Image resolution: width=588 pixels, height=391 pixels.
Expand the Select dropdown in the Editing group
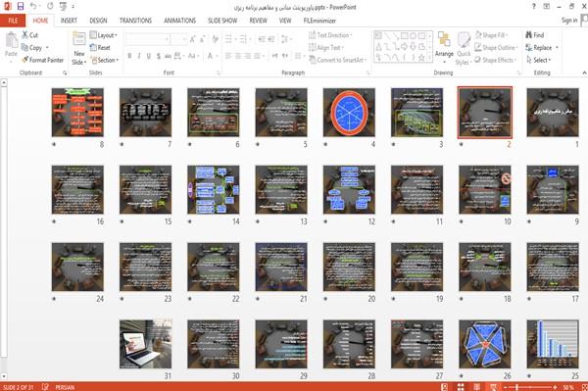click(x=538, y=60)
